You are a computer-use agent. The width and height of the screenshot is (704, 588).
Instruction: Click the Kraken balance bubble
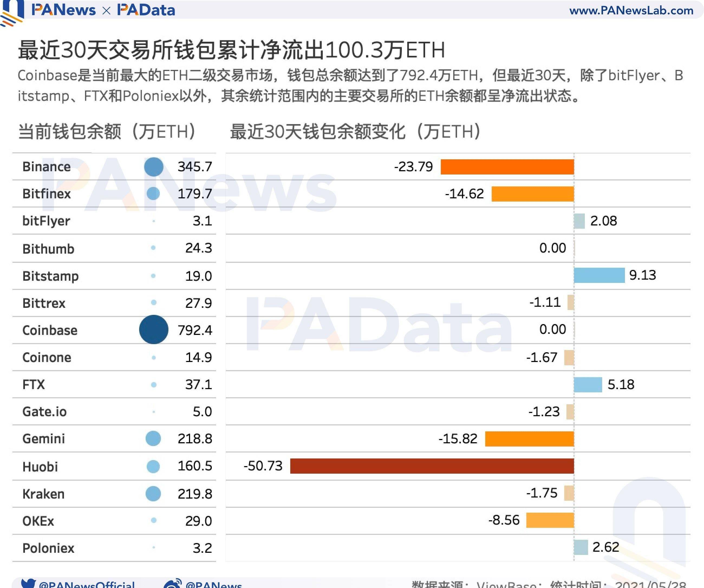(153, 493)
